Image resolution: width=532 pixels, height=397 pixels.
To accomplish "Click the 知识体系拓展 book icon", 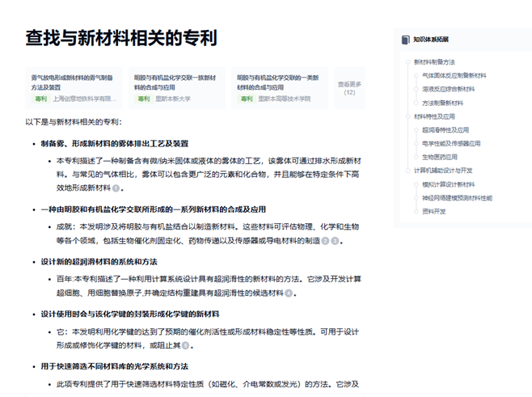I will pos(407,39).
